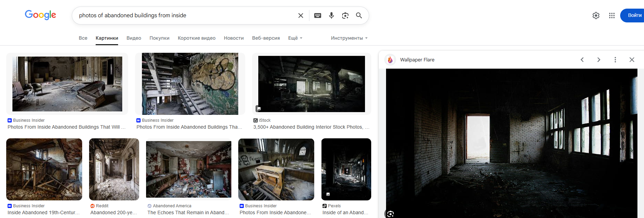Click the Wallpaper Flare source title
Image resolution: width=644 pixels, height=218 pixels.
(x=417, y=60)
